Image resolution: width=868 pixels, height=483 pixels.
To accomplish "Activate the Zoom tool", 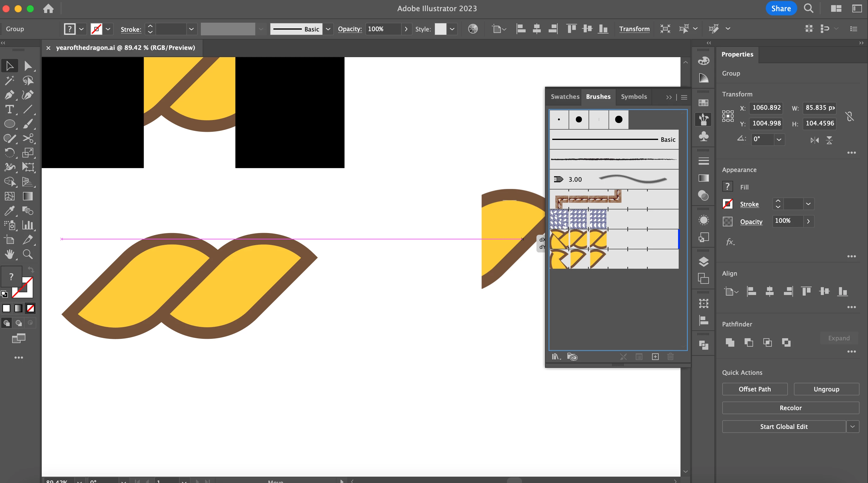I will 28,254.
